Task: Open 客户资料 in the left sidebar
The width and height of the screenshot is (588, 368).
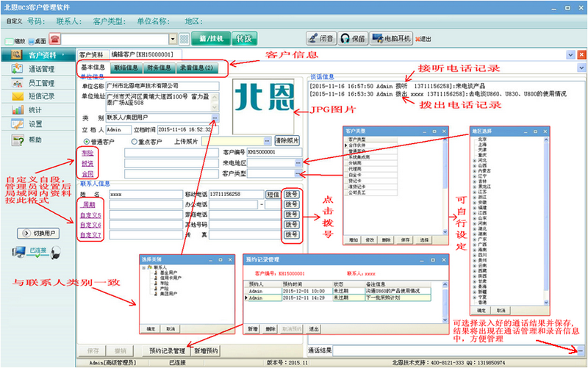Action: click(x=37, y=55)
